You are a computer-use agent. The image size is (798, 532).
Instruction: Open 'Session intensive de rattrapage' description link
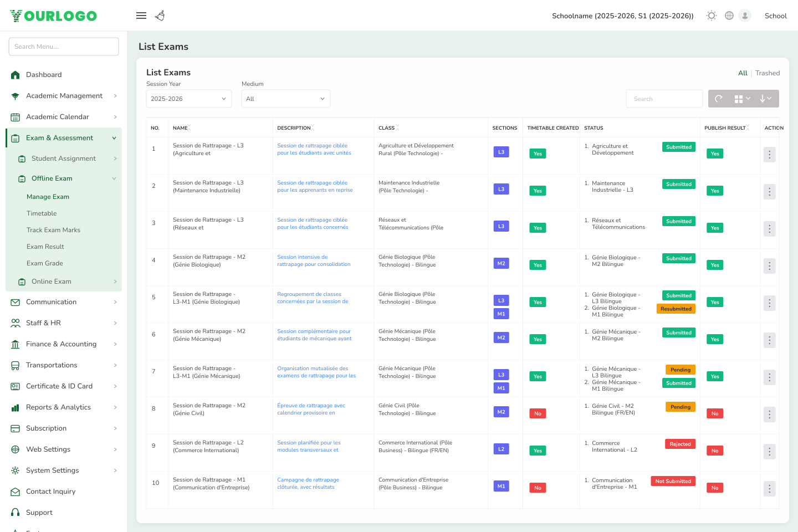pos(314,261)
